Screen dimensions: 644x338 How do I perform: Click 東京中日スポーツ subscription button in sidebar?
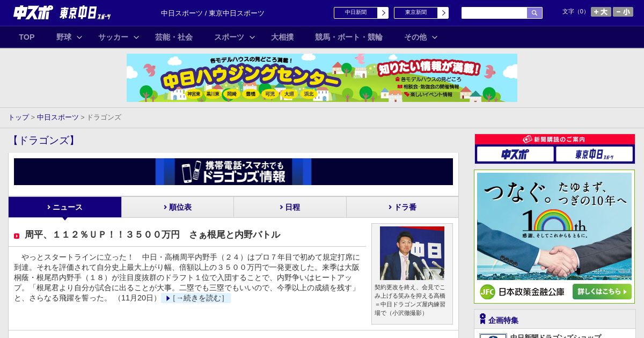click(595, 155)
